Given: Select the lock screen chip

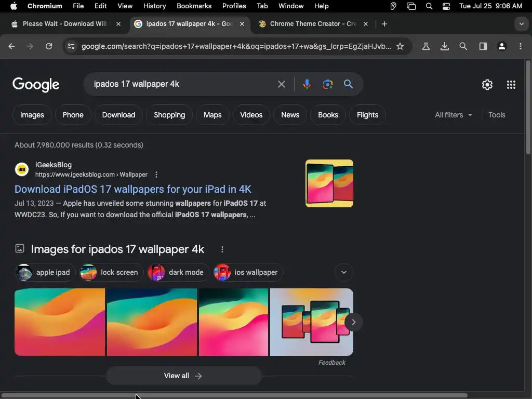Looking at the screenshot, I should pos(111,272).
